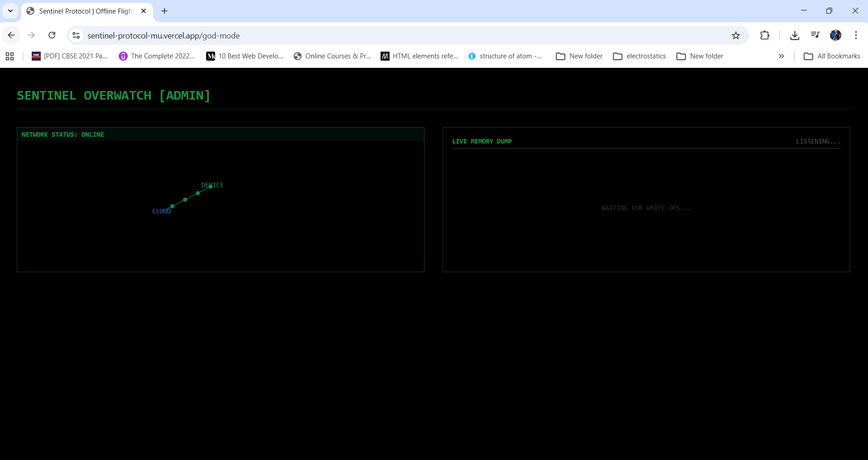This screenshot has width=868, height=460.
Task: Select the Sentinel Protocol tab
Action: [x=87, y=11]
